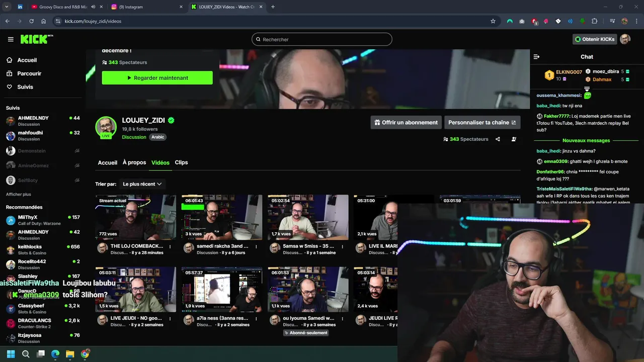The width and height of the screenshot is (644, 362).
Task: Open keithlocks recommended channel
Action: [x=42, y=250]
